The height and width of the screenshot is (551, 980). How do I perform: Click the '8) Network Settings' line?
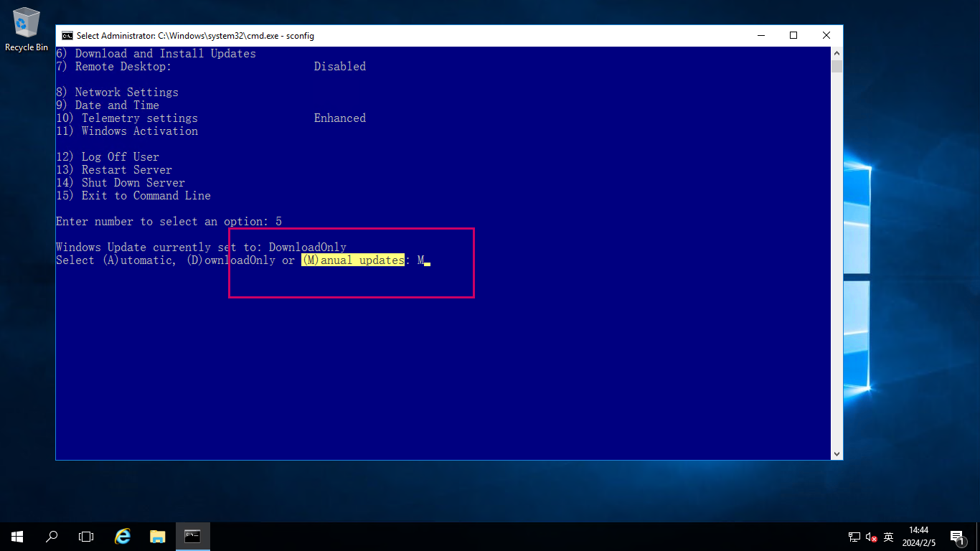(117, 93)
